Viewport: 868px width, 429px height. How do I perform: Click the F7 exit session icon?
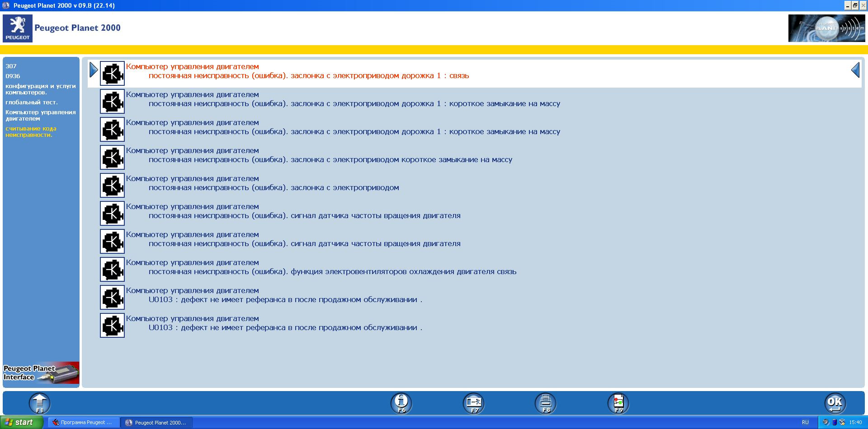474,403
